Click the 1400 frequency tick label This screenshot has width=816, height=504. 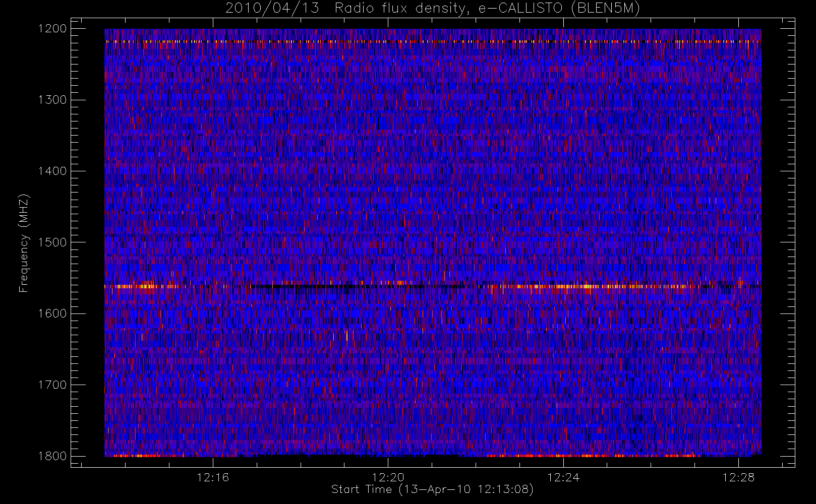click(52, 171)
